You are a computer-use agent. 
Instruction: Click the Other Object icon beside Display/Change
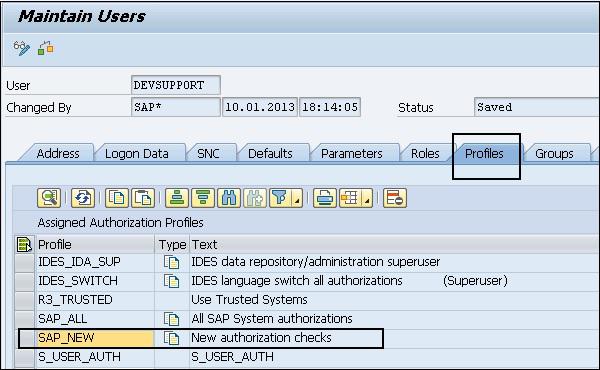click(x=46, y=48)
